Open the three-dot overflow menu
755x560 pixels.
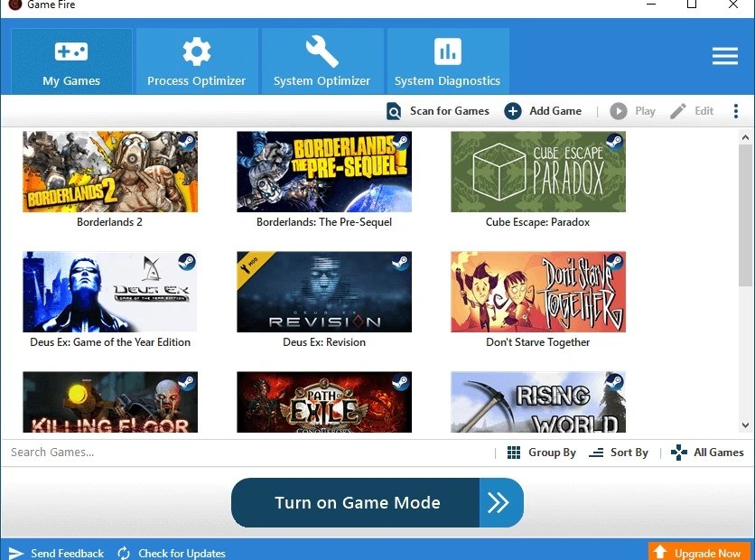coord(736,110)
